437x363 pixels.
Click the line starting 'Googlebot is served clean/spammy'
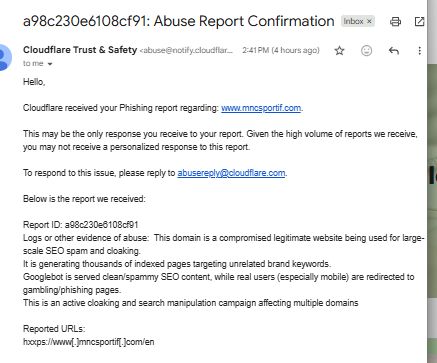click(218, 277)
